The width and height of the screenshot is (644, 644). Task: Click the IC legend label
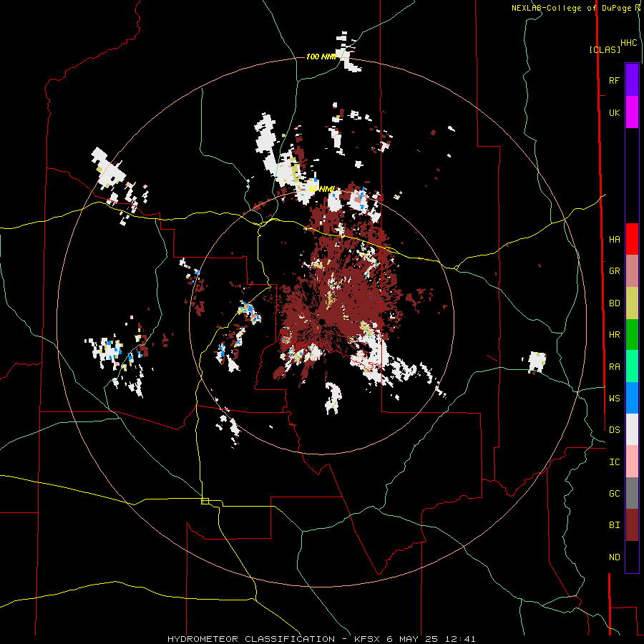click(614, 462)
